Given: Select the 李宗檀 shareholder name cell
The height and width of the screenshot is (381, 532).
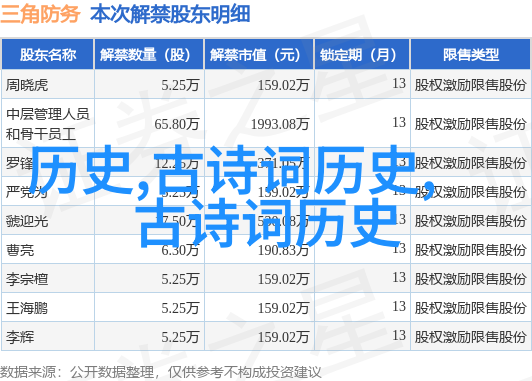Looking at the screenshot, I should [27, 280].
